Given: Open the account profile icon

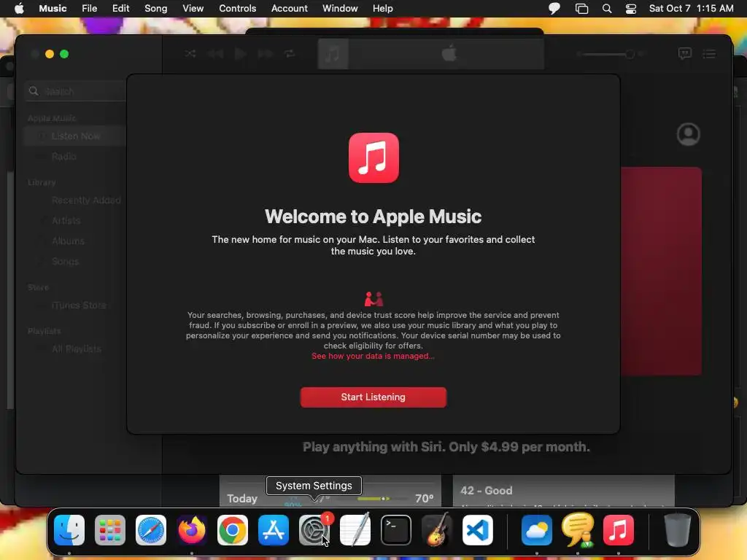Looking at the screenshot, I should point(689,135).
